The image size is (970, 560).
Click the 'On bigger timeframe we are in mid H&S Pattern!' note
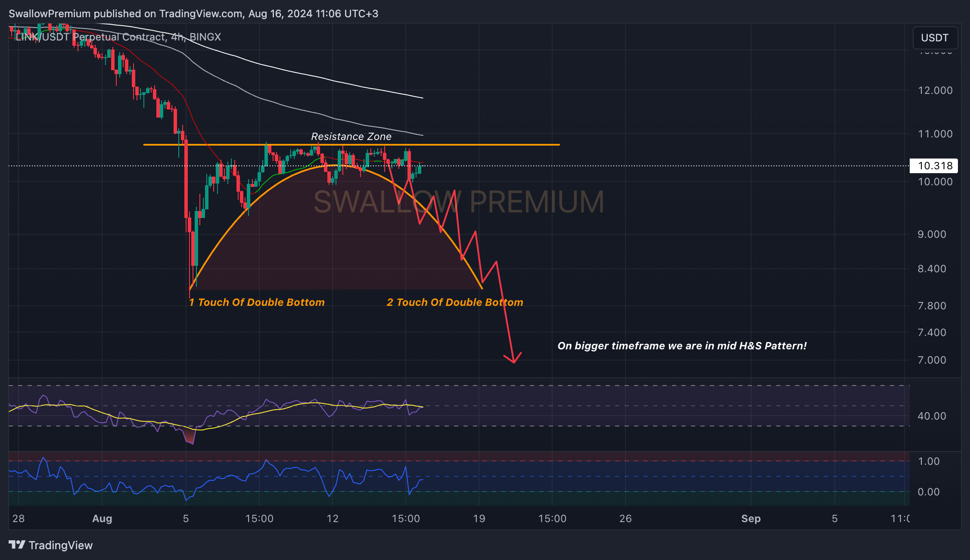coord(682,346)
